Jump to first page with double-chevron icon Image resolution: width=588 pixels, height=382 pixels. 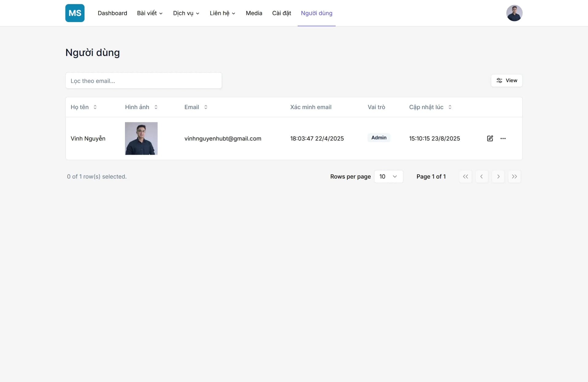pyautogui.click(x=466, y=176)
